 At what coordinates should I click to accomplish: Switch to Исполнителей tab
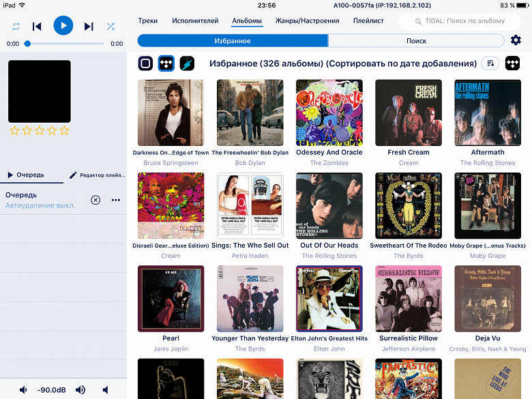(x=195, y=20)
